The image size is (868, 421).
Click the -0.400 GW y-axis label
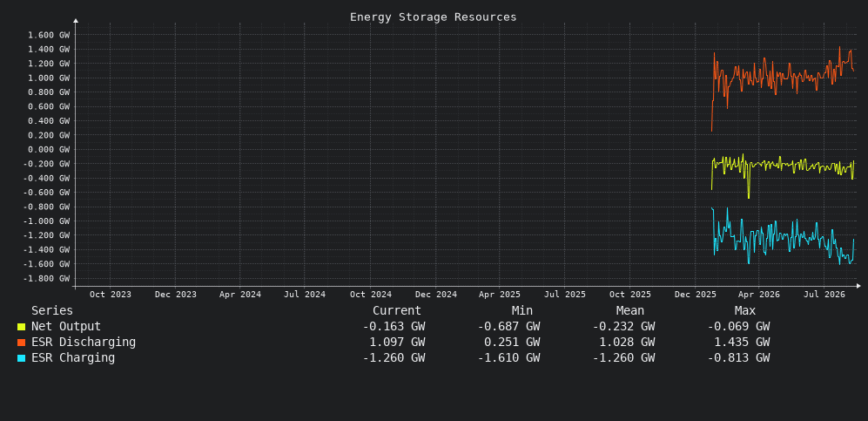click(x=47, y=179)
